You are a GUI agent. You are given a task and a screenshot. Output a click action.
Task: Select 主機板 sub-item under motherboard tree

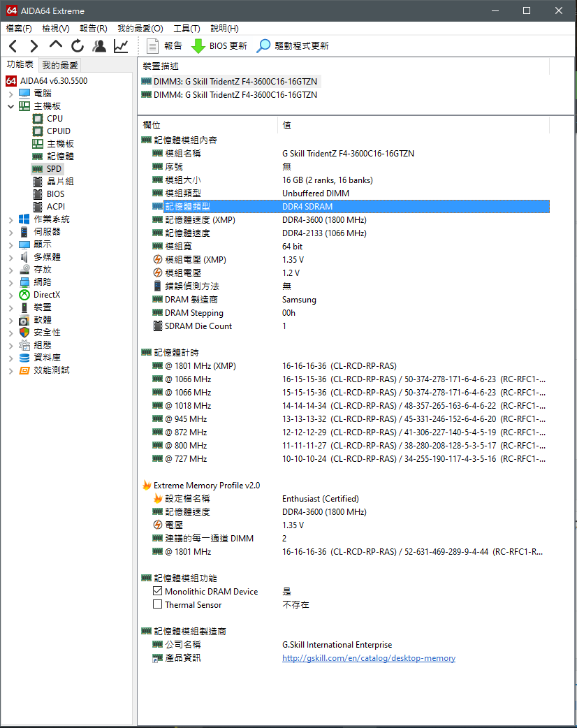[60, 143]
